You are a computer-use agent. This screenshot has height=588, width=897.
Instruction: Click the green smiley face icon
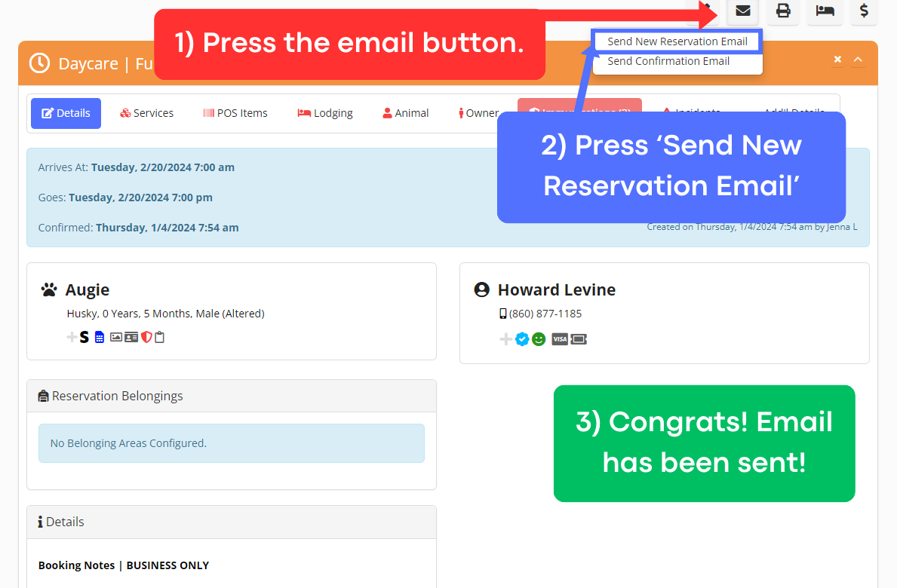pyautogui.click(x=538, y=339)
